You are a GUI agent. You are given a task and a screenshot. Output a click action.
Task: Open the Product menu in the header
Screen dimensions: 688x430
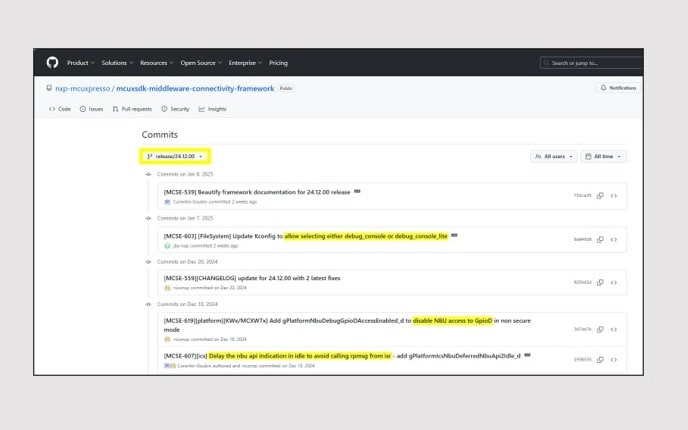coord(80,63)
